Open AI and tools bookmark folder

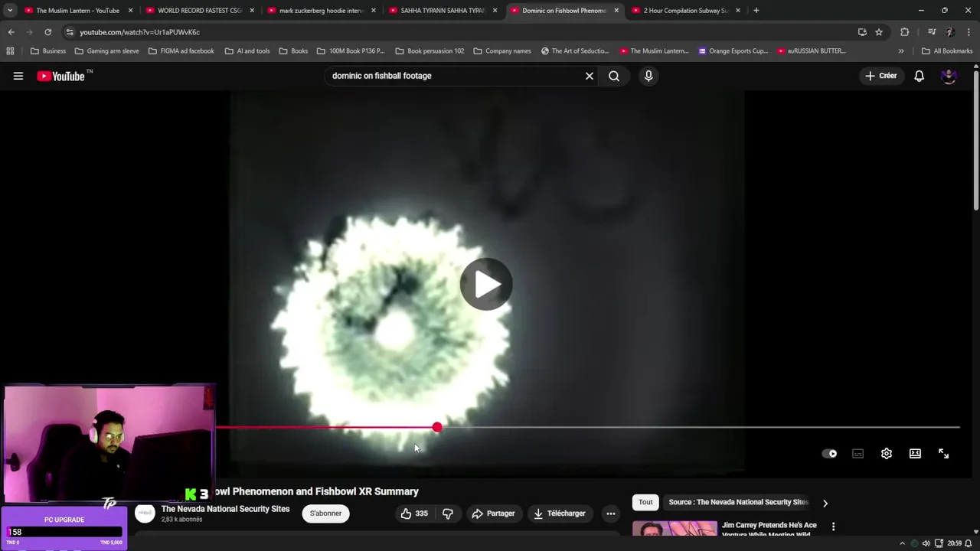click(x=247, y=51)
